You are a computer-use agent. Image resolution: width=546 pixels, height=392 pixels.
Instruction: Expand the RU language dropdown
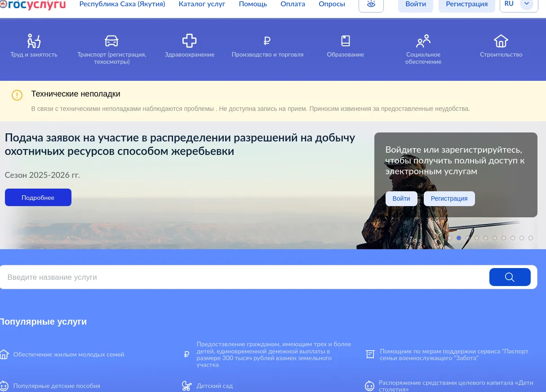pyautogui.click(x=526, y=4)
